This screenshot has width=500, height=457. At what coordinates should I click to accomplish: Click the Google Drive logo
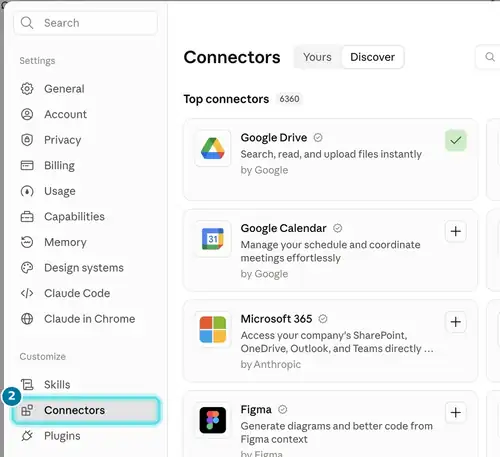[213, 148]
